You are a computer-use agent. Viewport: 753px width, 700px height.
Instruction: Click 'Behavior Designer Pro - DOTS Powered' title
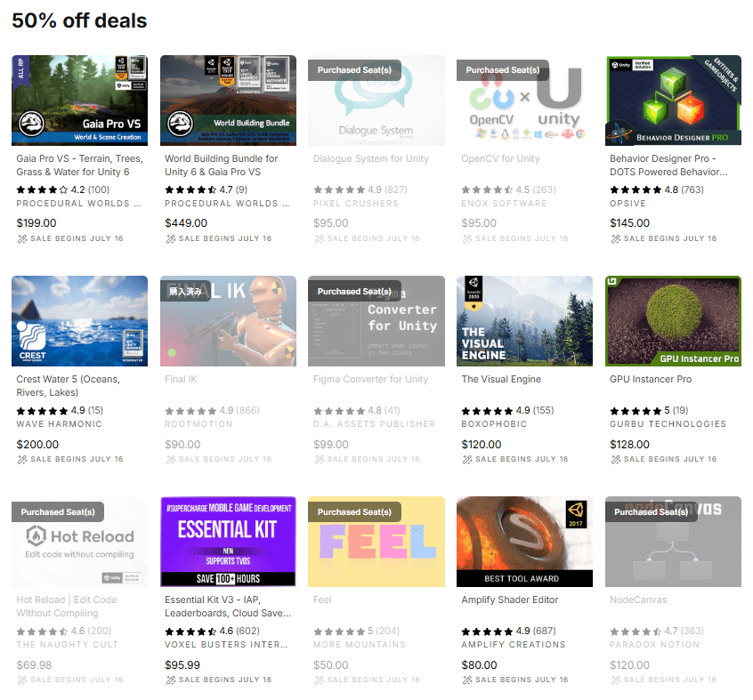pos(668,165)
